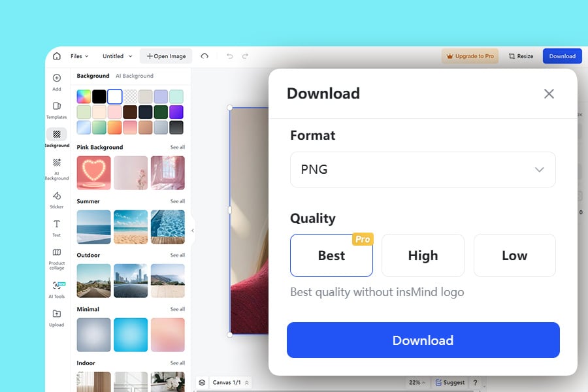Open the Files menu
Viewport: 588px width, 392px height.
[x=79, y=56]
